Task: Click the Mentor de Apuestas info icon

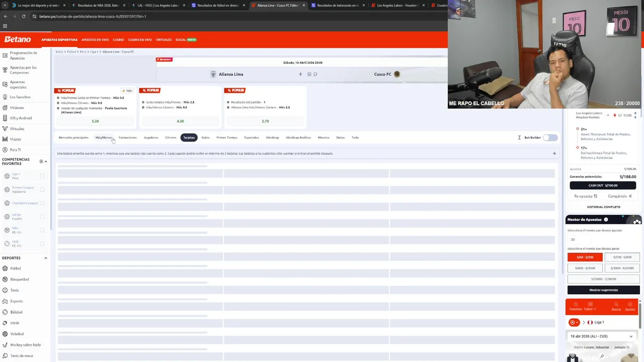Action: [606, 220]
